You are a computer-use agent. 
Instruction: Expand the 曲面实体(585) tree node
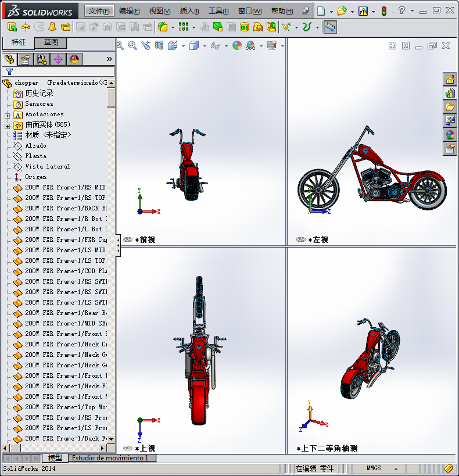point(8,126)
